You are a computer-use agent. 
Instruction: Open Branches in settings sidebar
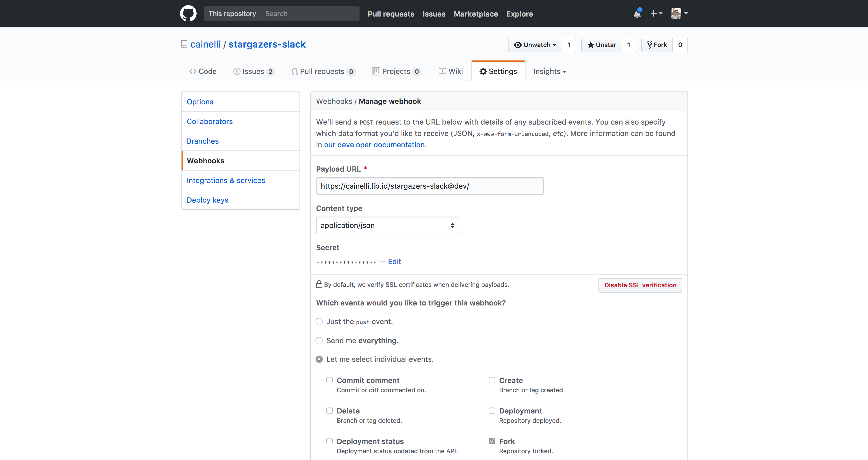(x=240, y=141)
